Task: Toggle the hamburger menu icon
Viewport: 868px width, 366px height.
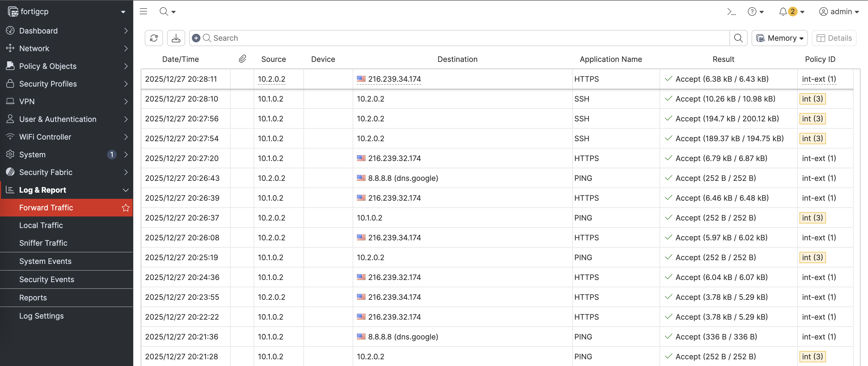Action: 143,12
